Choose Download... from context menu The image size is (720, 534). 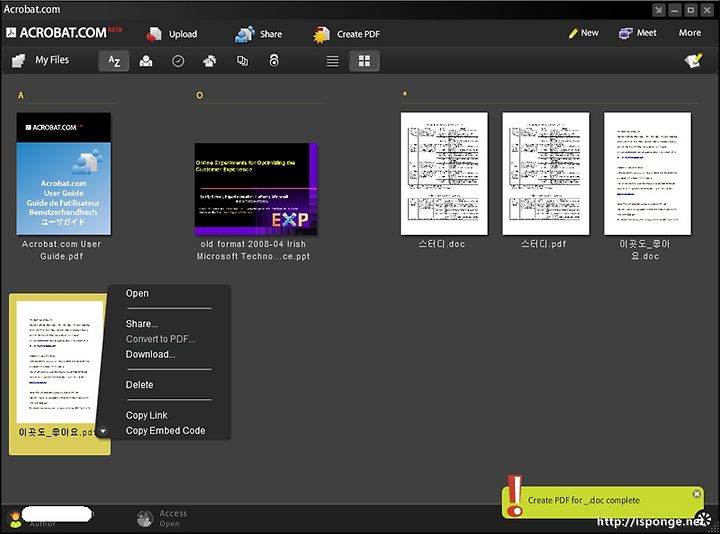click(x=150, y=354)
